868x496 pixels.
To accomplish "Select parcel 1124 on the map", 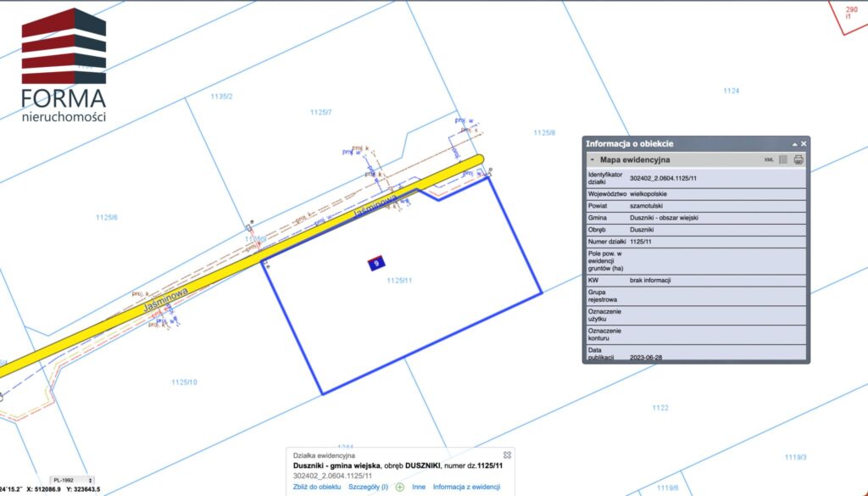I will pyautogui.click(x=731, y=91).
